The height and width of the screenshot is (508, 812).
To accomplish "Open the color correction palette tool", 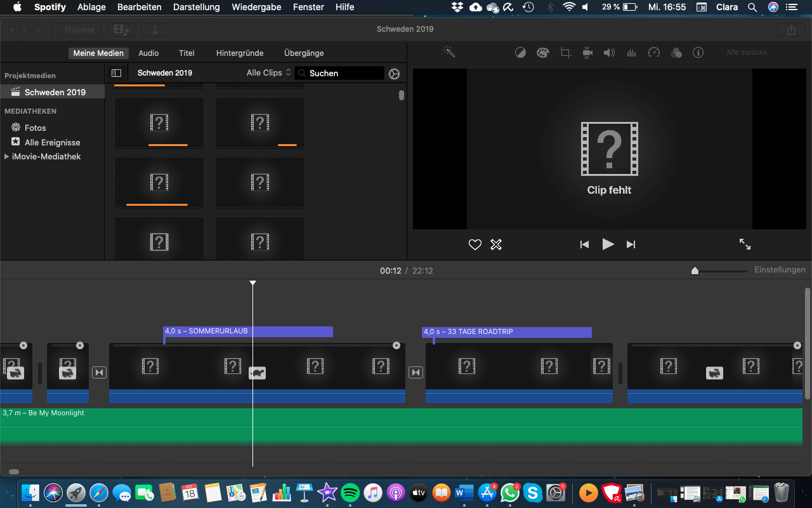I will point(542,53).
